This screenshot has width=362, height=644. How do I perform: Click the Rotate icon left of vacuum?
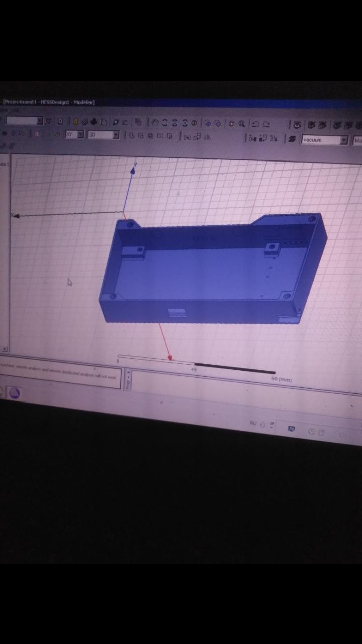pos(263,138)
